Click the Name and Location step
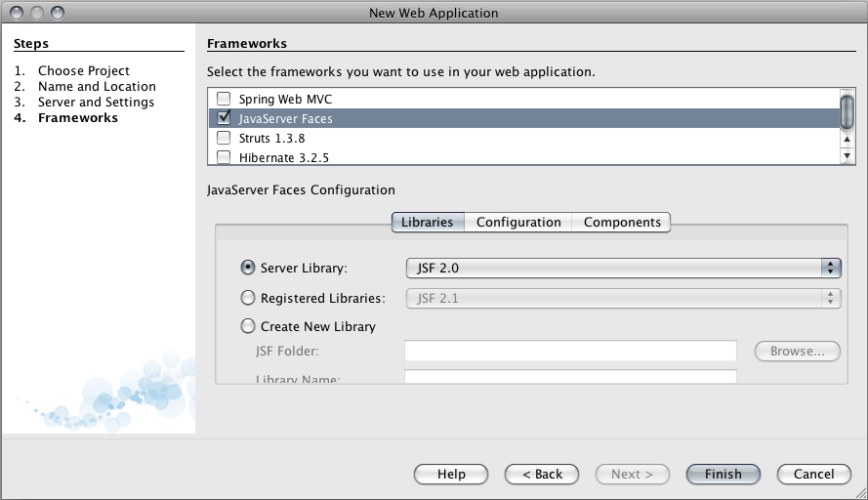This screenshot has width=868, height=500. pos(97,86)
